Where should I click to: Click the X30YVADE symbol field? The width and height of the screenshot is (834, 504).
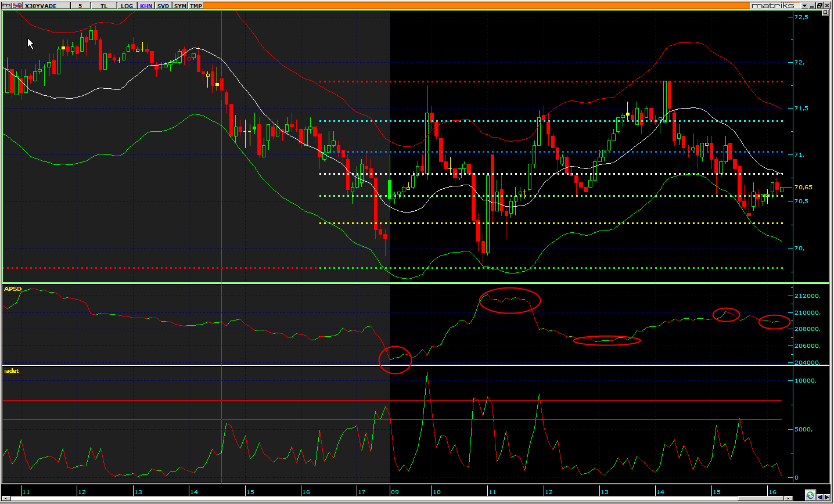pos(46,6)
